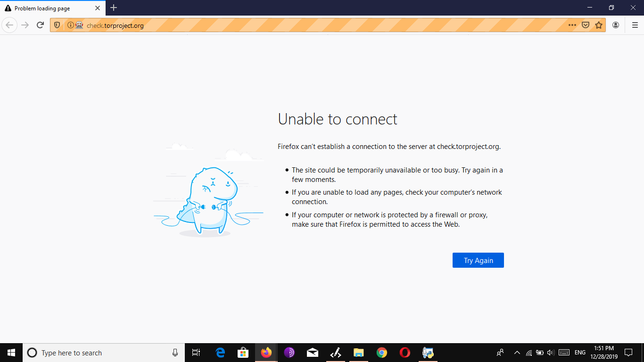Viewport: 644px width, 362px height.
Task: Click the tracking protection shield icon
Action: (57, 25)
